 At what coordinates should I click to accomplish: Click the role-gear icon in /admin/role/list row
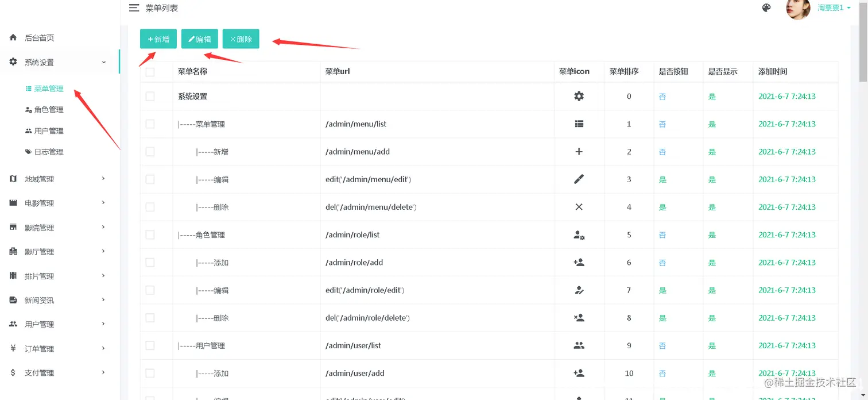579,234
